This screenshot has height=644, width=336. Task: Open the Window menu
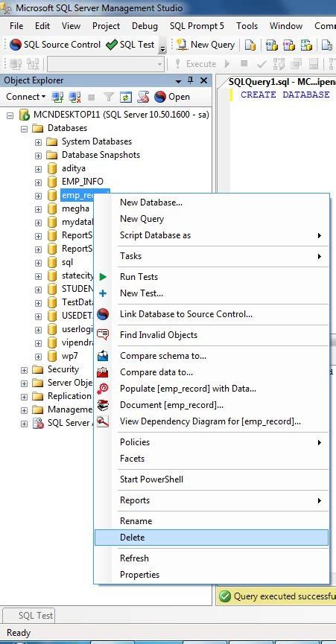click(286, 26)
